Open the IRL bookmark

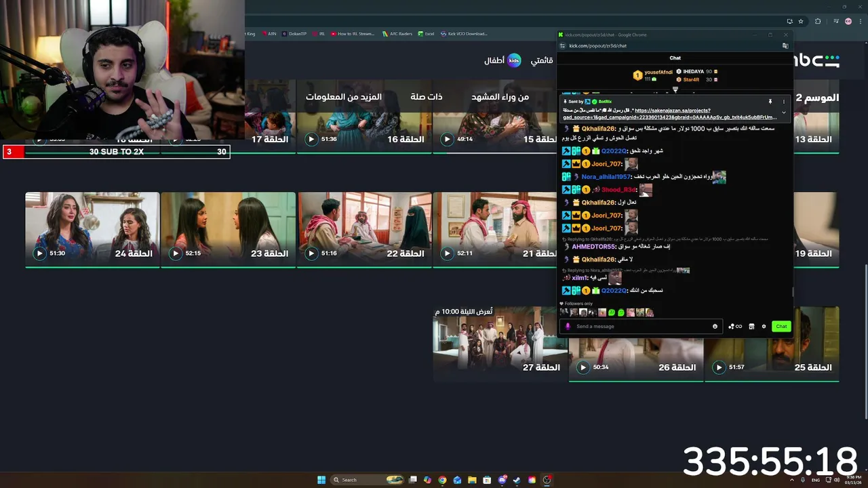click(319, 33)
